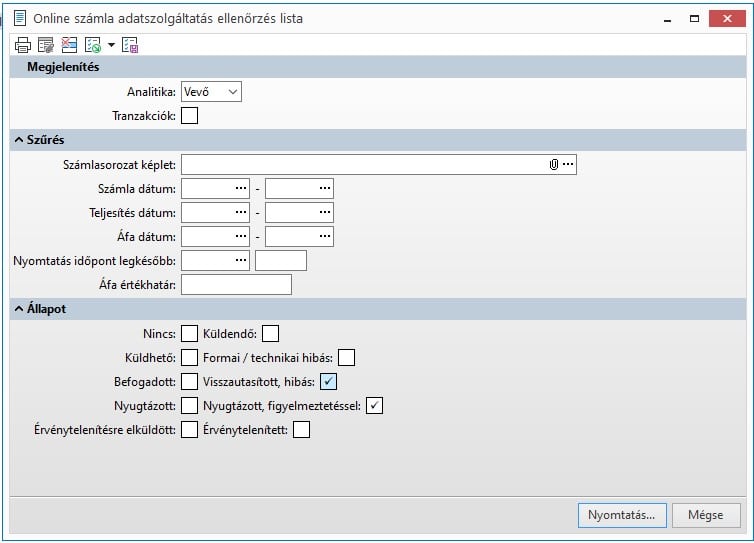This screenshot has width=754, height=543.
Task: Save settings using the checklist floppy icon
Action: pyautogui.click(x=130, y=45)
